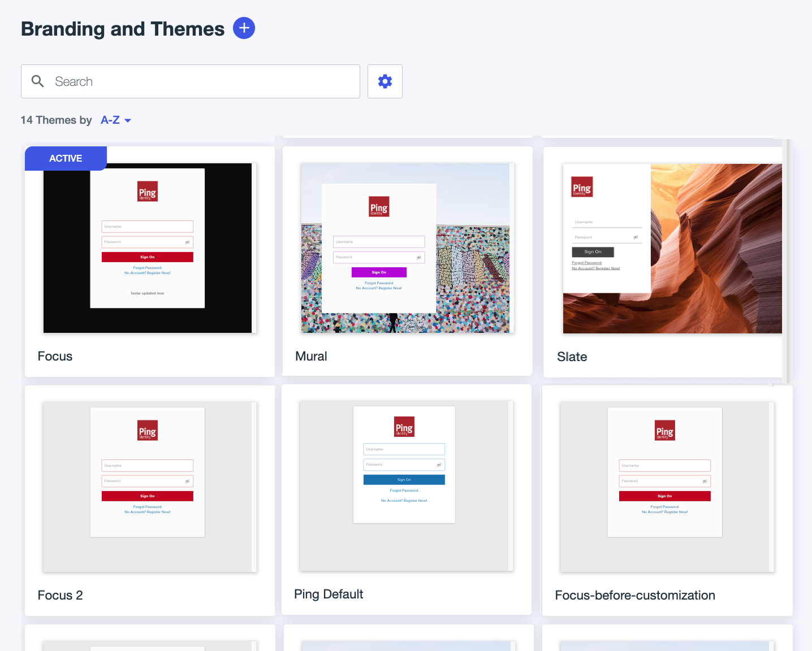Click the Focus 2 theme title
This screenshot has height=651, width=812.
coord(60,596)
